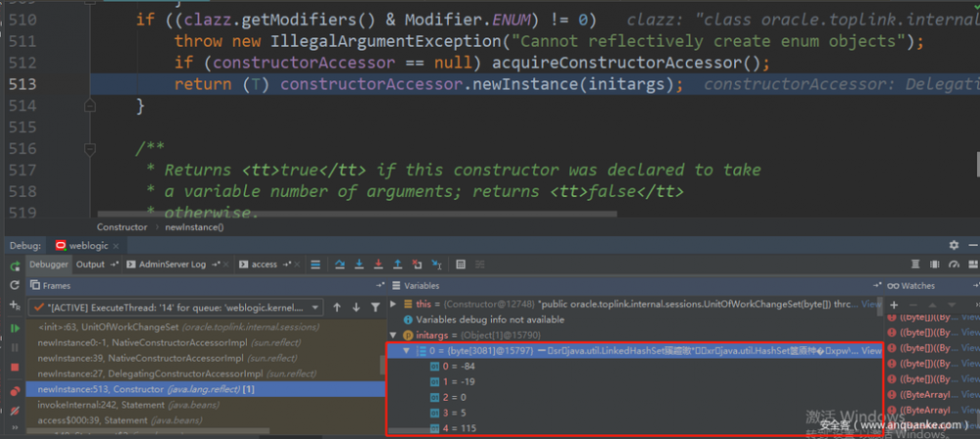Rerun the weblogic debug configuration
This screenshot has width=980, height=439.
(x=15, y=267)
